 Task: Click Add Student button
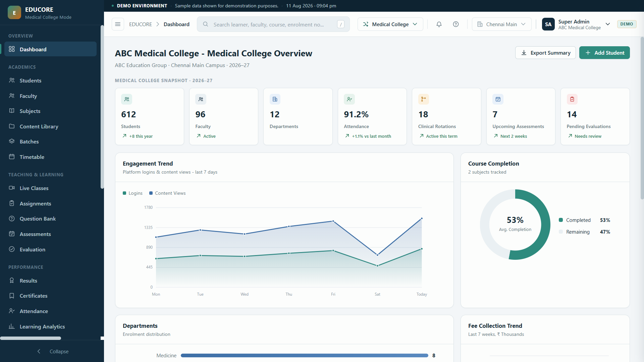coord(604,53)
